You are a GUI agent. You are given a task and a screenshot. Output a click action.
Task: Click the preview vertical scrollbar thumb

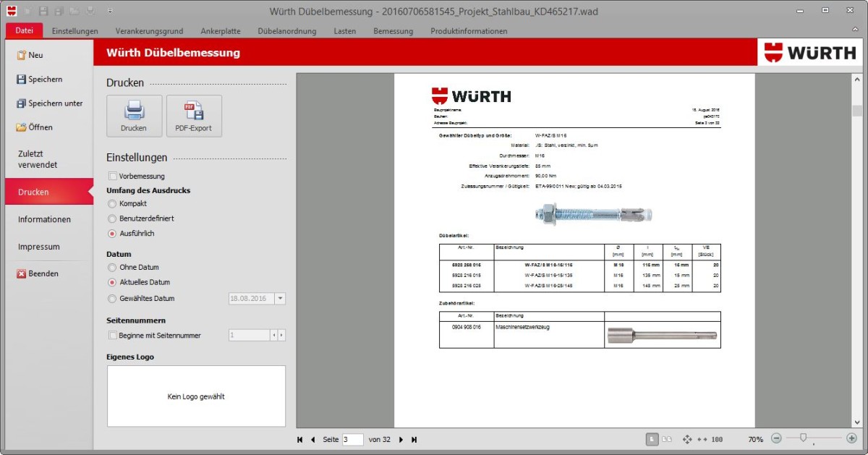(857, 110)
